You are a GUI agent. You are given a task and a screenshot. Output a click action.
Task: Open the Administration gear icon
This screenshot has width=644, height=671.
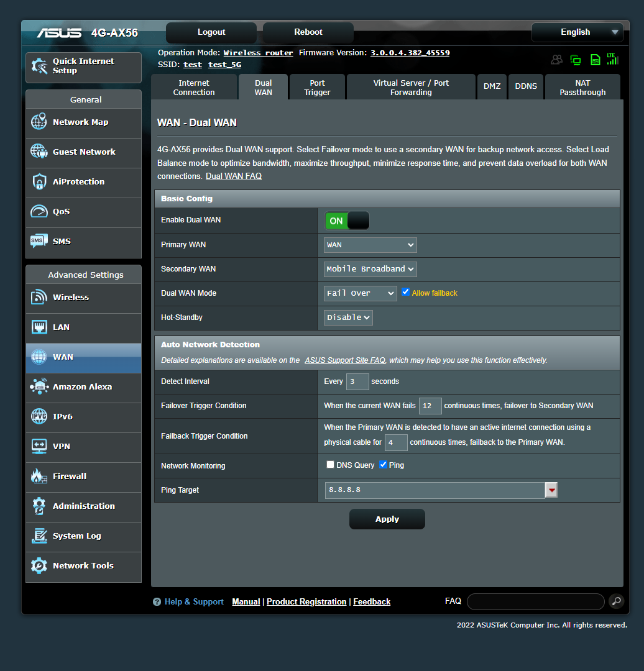coord(39,506)
